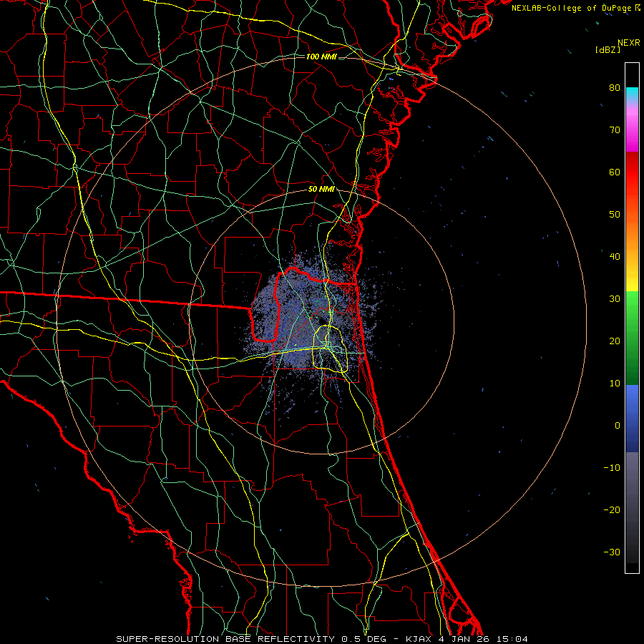Select the "0.5 DEG" elevation text

coord(364,639)
